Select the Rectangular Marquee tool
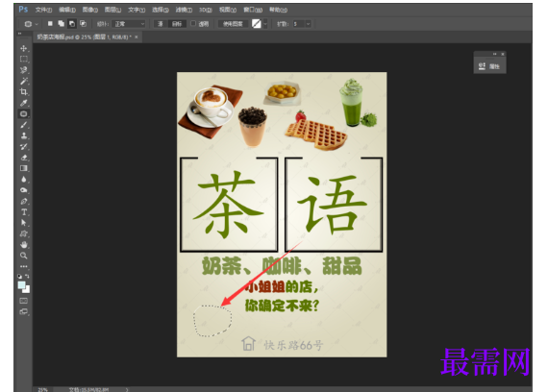 24,59
